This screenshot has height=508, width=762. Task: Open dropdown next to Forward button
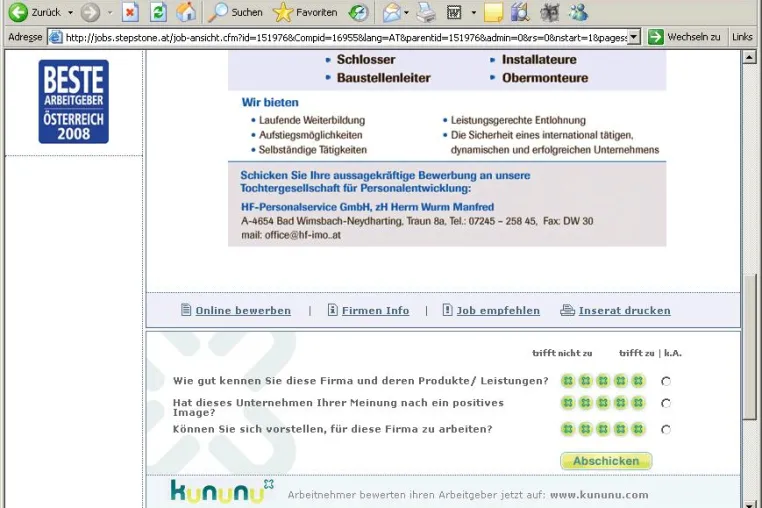coord(110,13)
